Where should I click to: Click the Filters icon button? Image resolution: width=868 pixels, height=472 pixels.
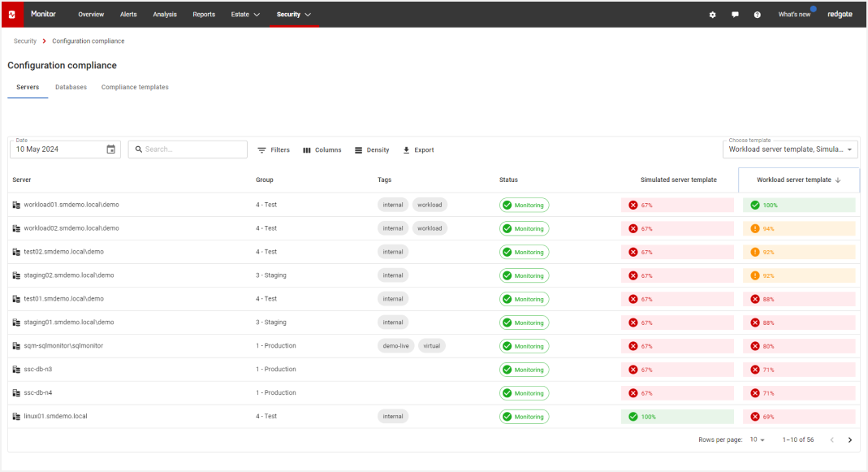274,150
